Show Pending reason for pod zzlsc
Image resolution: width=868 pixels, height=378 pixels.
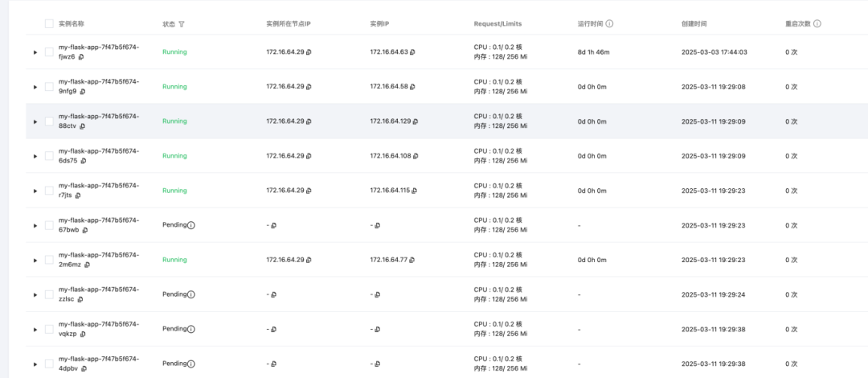(x=191, y=295)
